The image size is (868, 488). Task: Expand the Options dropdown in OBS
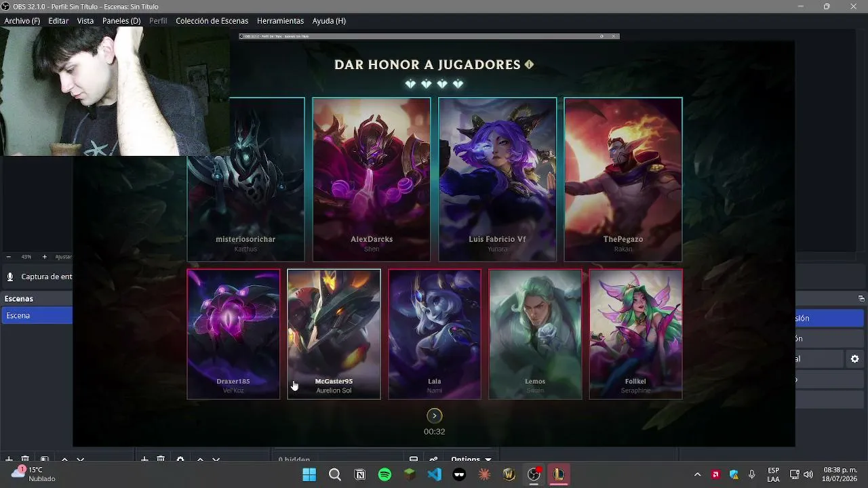[471, 460]
